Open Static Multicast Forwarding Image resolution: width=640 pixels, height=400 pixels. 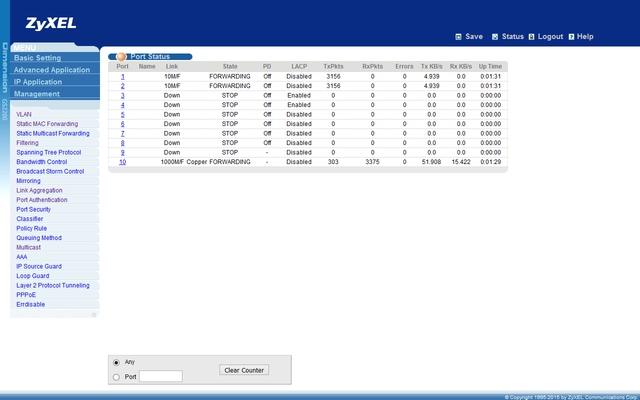pos(53,133)
